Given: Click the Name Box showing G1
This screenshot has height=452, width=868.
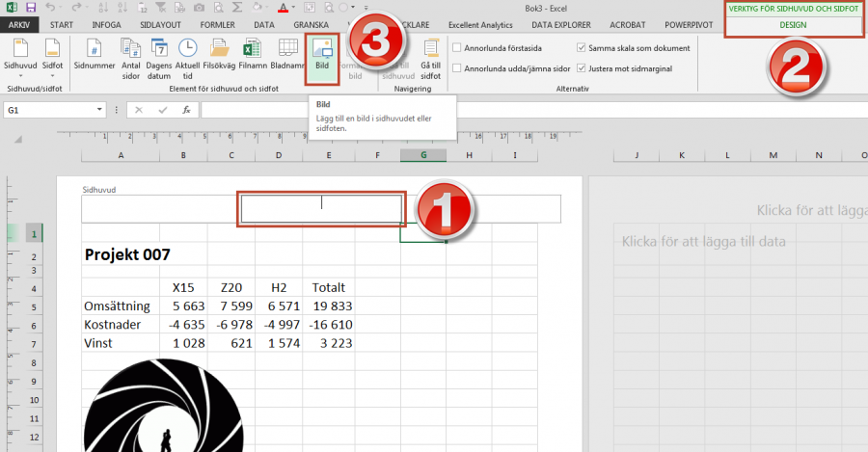Looking at the screenshot, I should [49, 110].
